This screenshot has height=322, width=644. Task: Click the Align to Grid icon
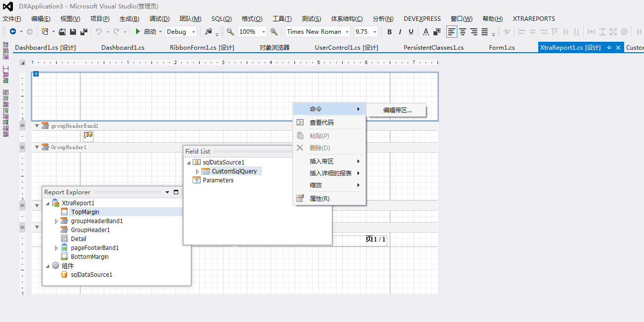click(507, 31)
